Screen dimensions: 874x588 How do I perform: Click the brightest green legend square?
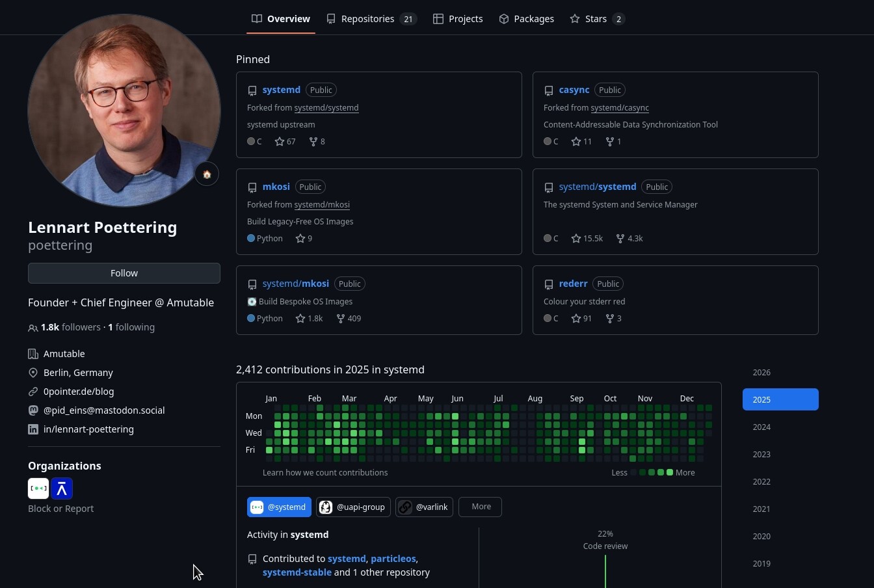pyautogui.click(x=670, y=473)
